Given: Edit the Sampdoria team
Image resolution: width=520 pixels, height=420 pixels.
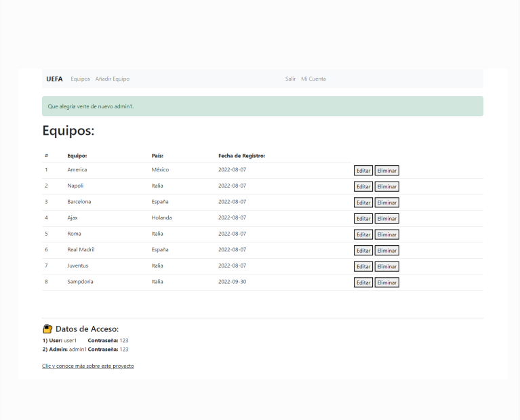Looking at the screenshot, I should click(363, 282).
